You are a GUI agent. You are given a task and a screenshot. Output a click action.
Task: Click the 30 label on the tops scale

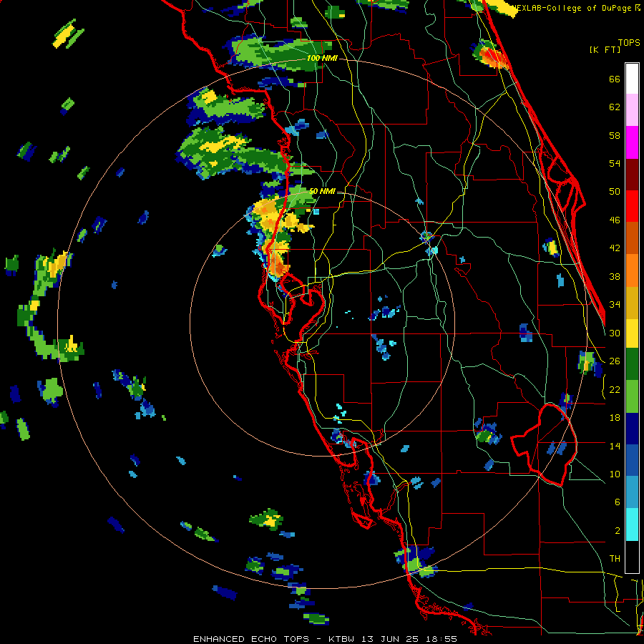point(615,333)
